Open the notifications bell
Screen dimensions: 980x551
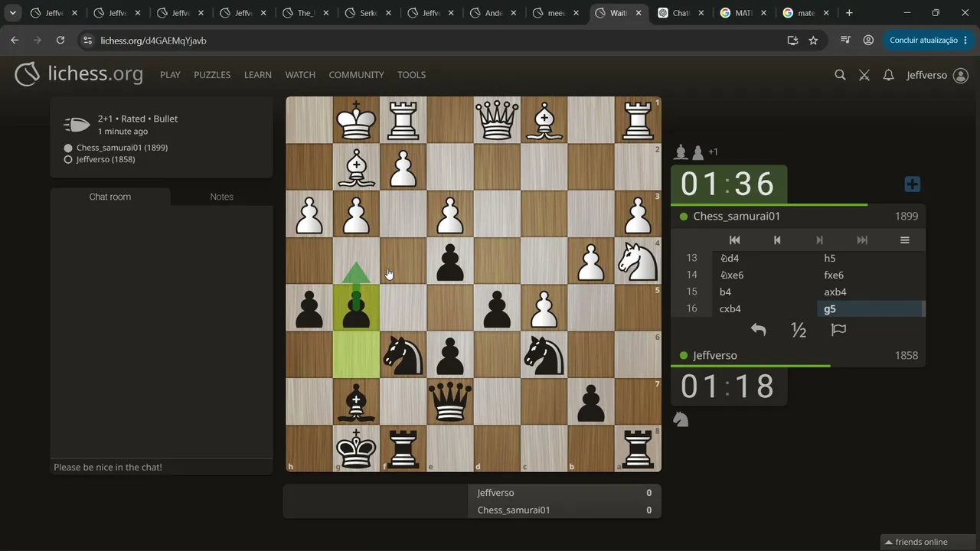click(888, 75)
